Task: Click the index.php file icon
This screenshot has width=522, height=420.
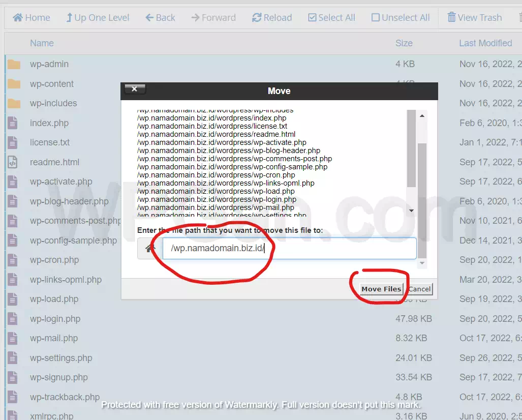Action: [x=13, y=123]
